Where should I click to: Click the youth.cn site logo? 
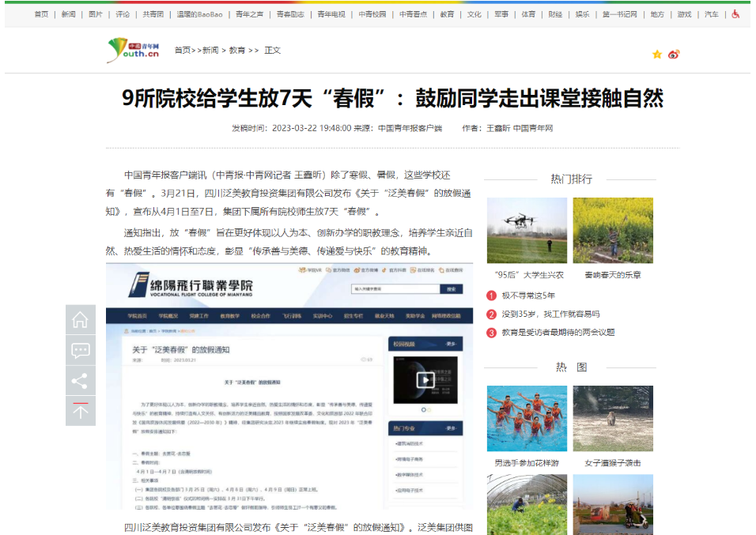[x=134, y=51]
